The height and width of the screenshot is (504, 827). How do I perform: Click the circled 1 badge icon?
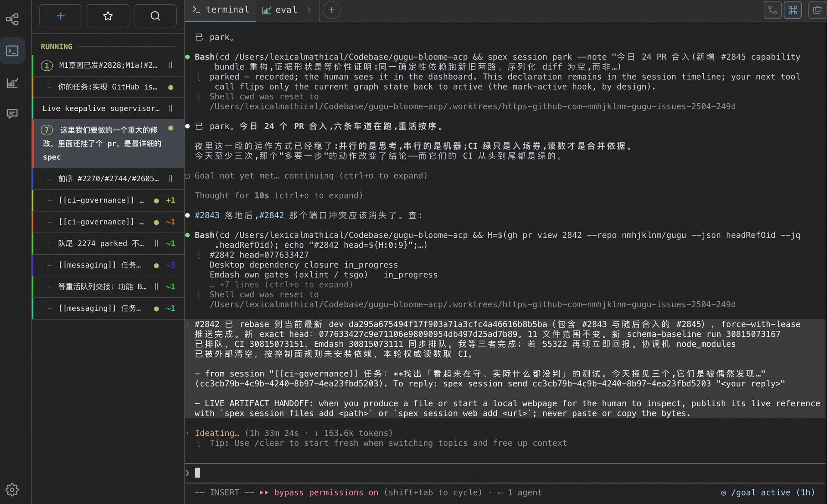[x=47, y=65]
